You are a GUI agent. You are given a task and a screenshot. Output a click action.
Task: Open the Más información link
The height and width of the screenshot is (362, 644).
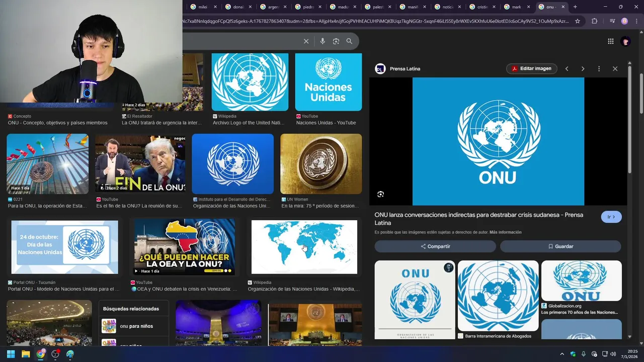pyautogui.click(x=505, y=232)
